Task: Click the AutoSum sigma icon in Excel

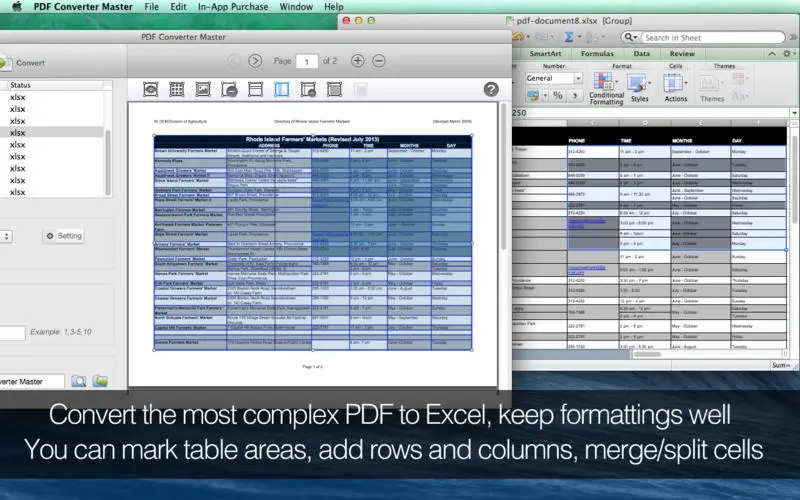Action: click(569, 37)
